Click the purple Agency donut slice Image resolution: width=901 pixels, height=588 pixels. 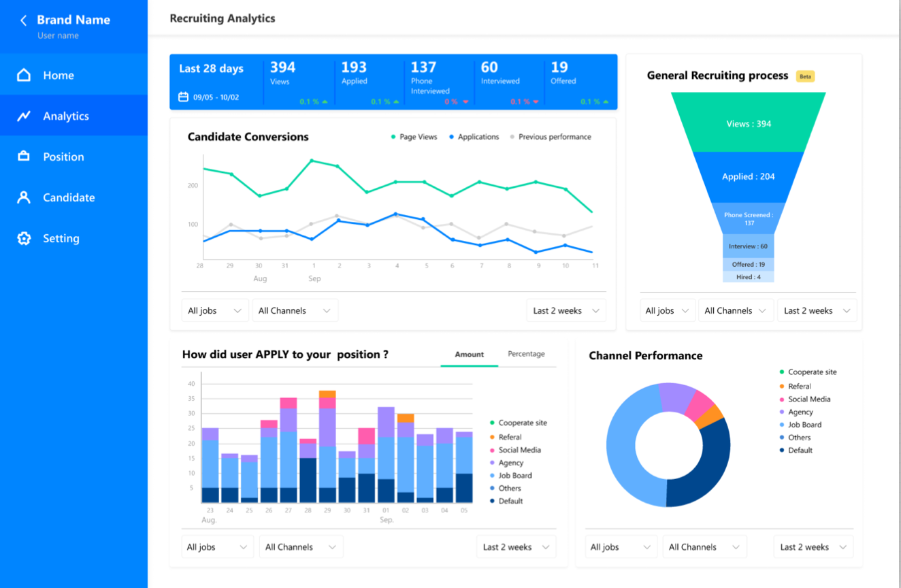(x=676, y=397)
